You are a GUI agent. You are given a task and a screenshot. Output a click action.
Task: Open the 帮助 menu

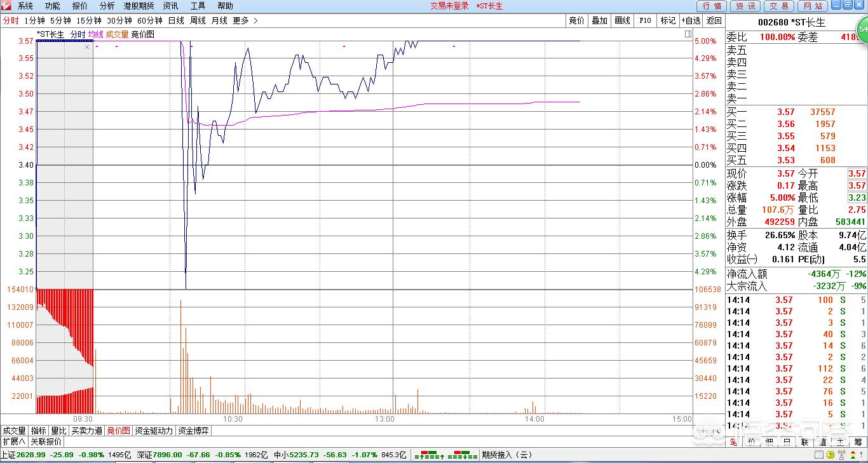pos(225,6)
